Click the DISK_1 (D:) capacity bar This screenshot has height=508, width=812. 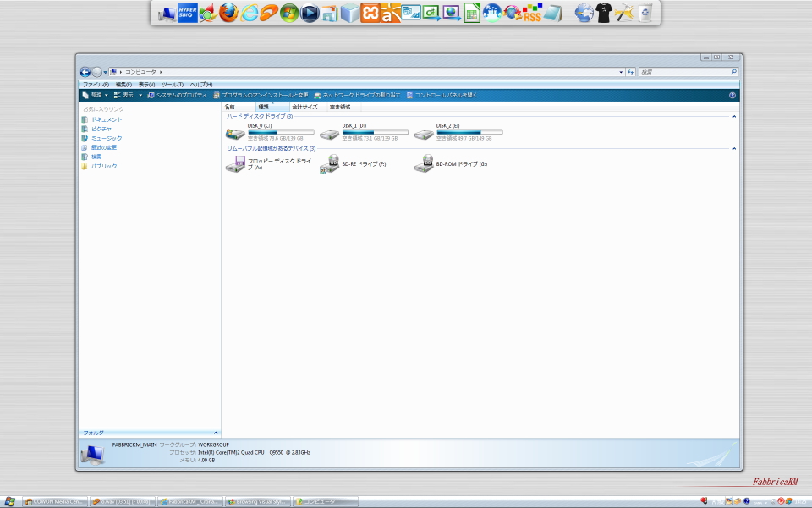pos(375,132)
